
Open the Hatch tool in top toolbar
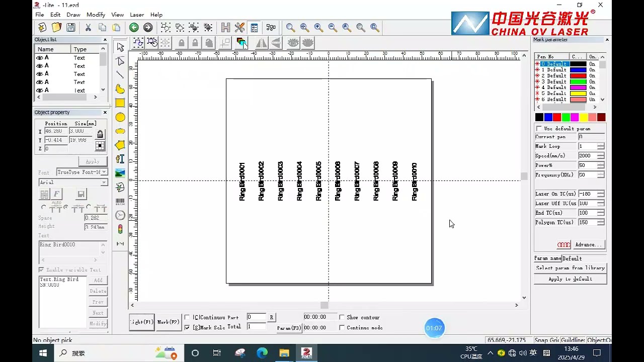click(x=225, y=27)
